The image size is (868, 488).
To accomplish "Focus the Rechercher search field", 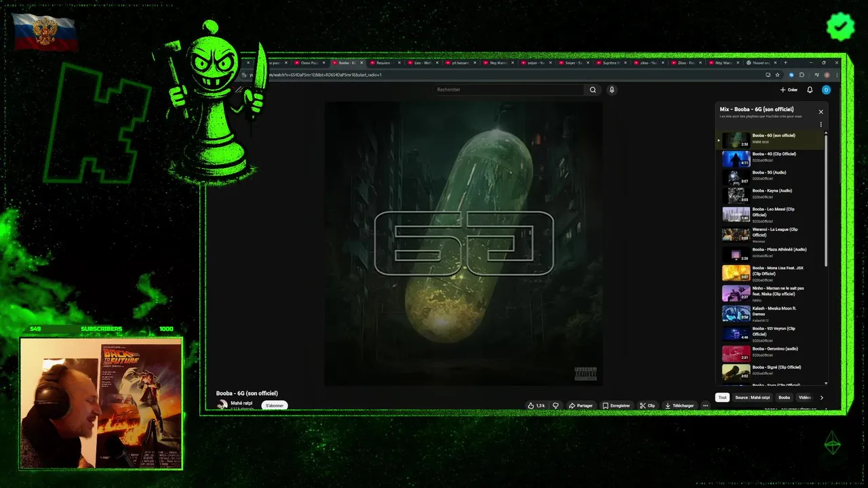I will click(509, 89).
